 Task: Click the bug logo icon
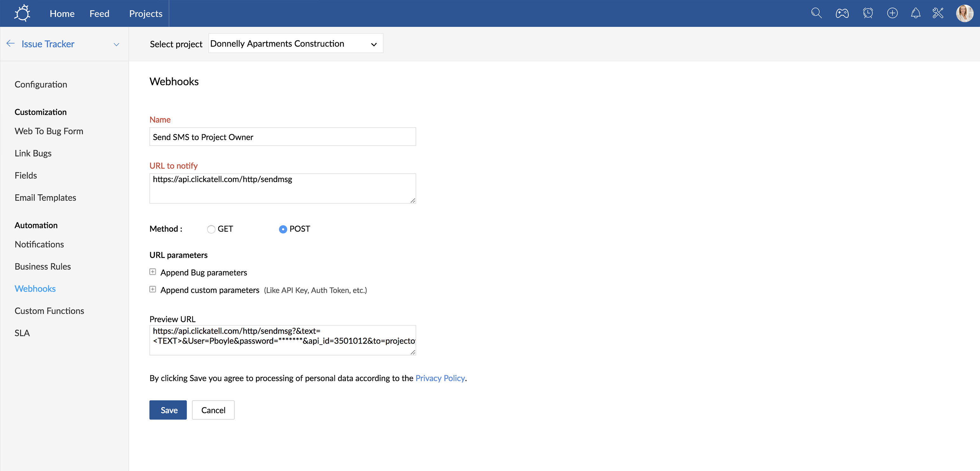(x=22, y=13)
